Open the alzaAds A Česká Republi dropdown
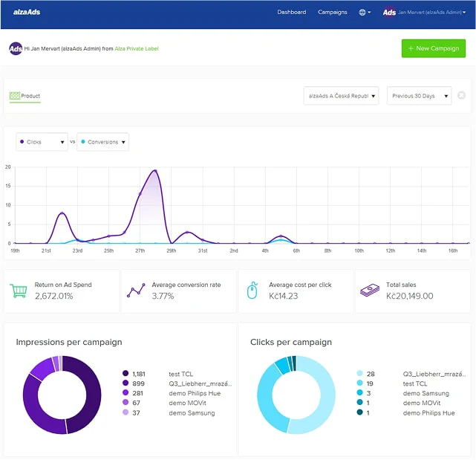This screenshot has height=460, width=476. 342,96
